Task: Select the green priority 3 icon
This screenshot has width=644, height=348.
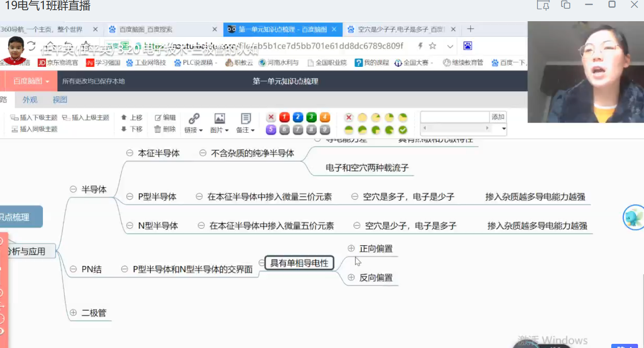Action: pyautogui.click(x=311, y=118)
